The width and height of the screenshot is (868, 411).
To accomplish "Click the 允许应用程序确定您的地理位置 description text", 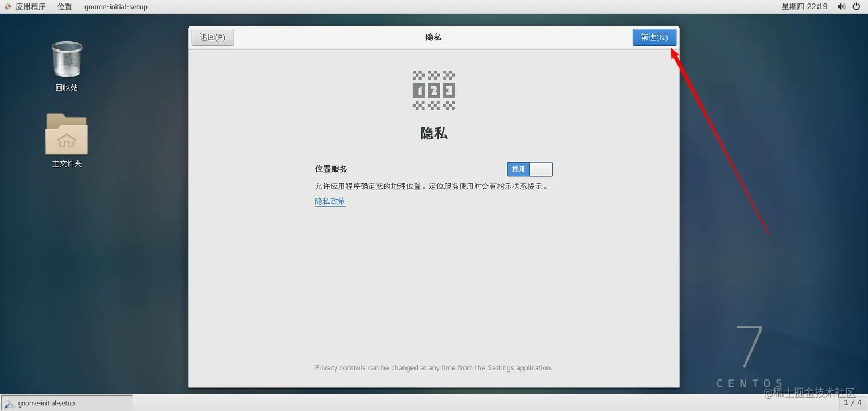I will pos(431,187).
